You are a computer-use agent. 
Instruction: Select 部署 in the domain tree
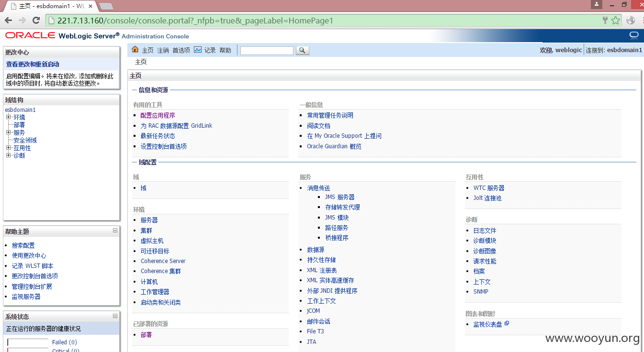(x=19, y=125)
